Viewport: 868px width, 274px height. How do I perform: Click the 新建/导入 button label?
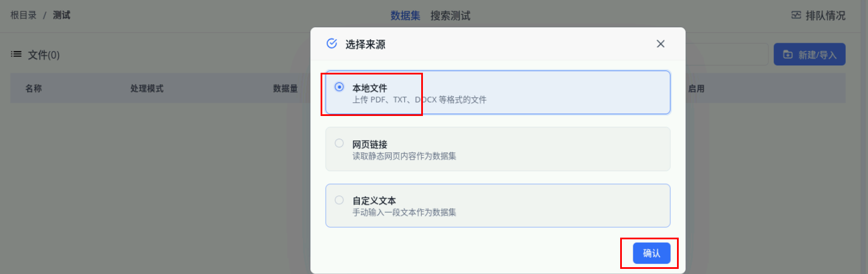click(x=817, y=55)
